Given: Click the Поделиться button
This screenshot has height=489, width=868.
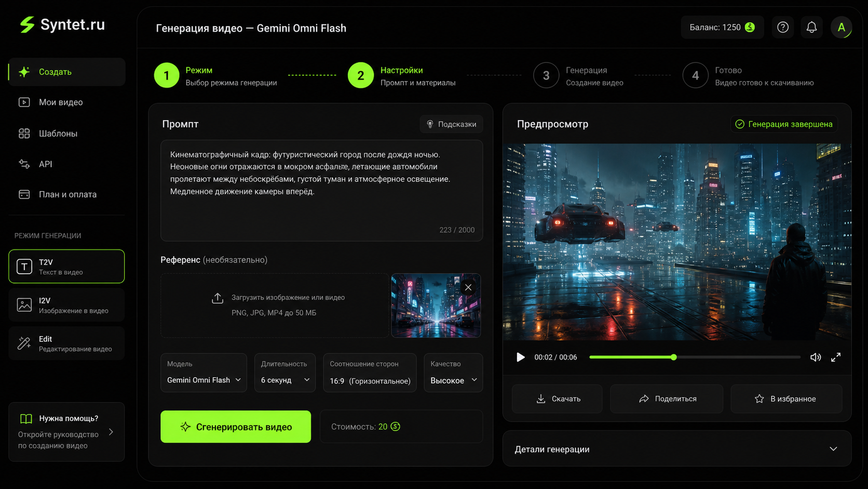Looking at the screenshot, I should click(x=667, y=399).
